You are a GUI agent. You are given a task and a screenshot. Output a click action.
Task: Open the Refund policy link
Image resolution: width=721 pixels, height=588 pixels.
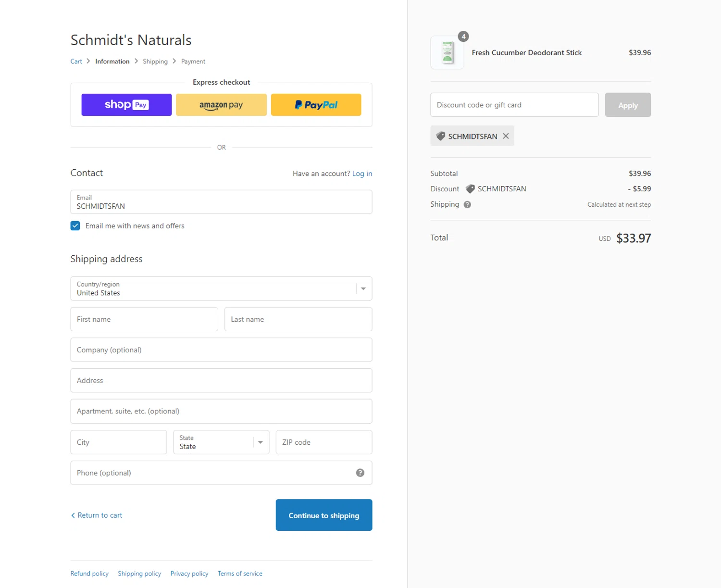pos(89,574)
